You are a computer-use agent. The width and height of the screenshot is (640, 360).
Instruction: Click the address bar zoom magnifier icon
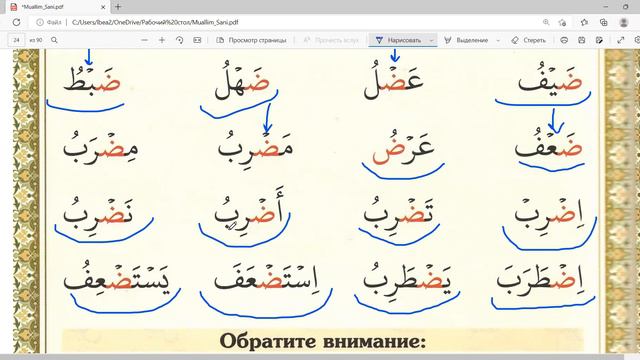(546, 22)
